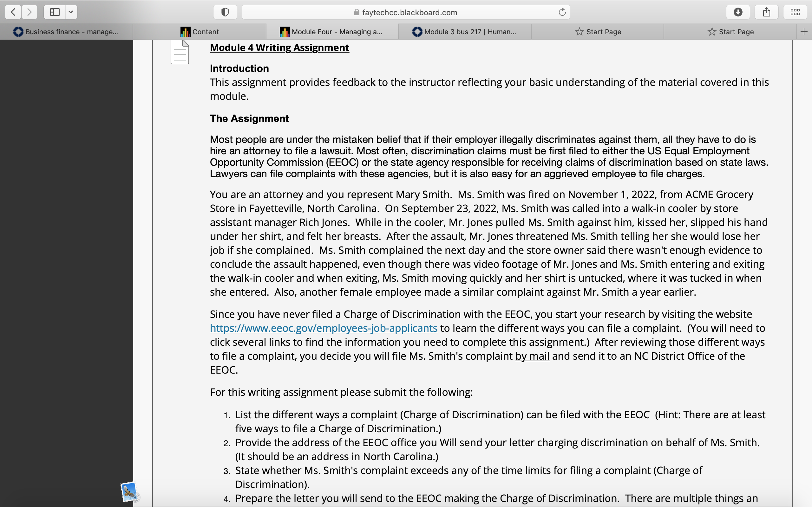The width and height of the screenshot is (812, 507).
Task: Follow the eeoc.gov employees-job-applicants link
Action: point(324,328)
